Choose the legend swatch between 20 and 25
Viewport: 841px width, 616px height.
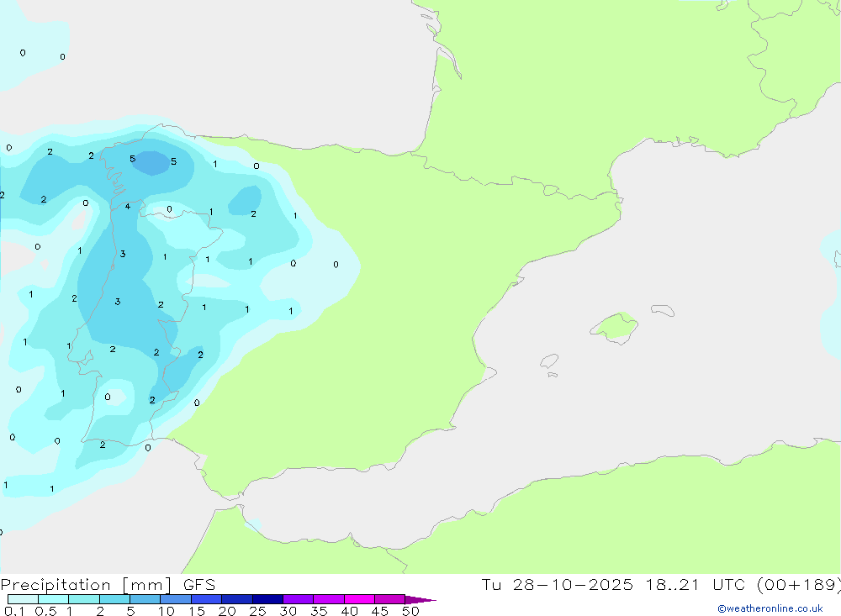236,599
